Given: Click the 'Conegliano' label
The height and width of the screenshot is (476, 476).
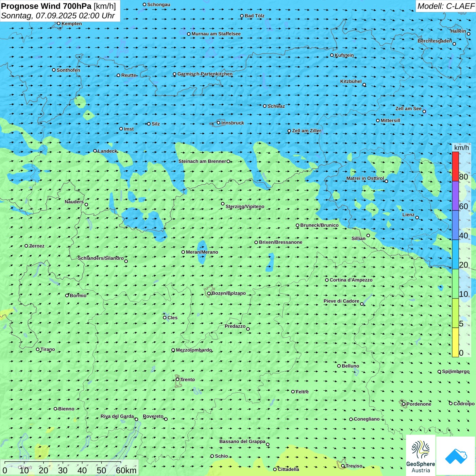Looking at the screenshot, I should click(x=367, y=419).
